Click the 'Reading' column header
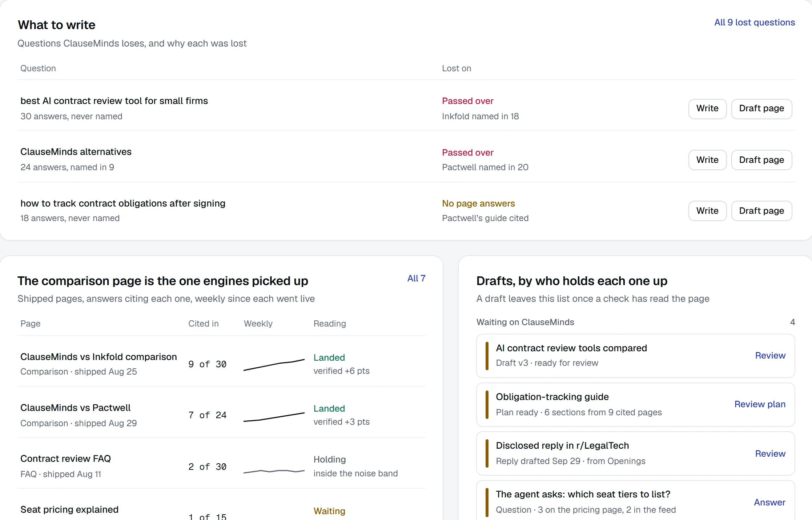This screenshot has height=520, width=812. 330,324
